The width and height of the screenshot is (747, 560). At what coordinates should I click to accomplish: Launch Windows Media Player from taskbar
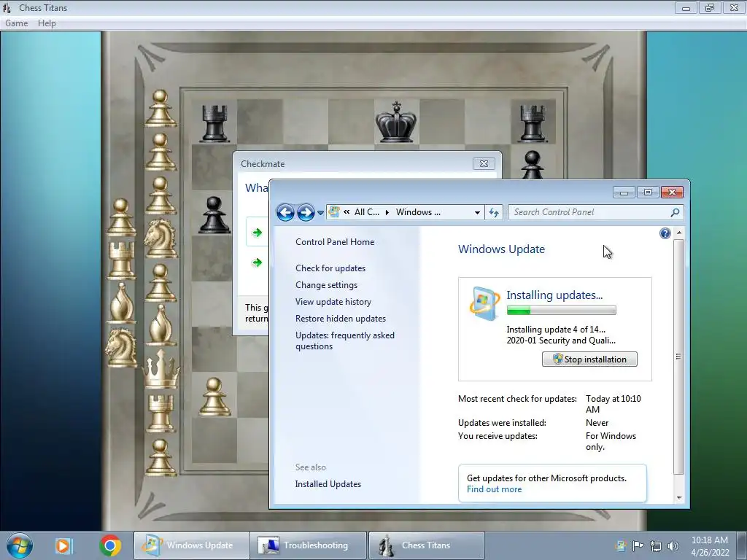pyautogui.click(x=63, y=545)
